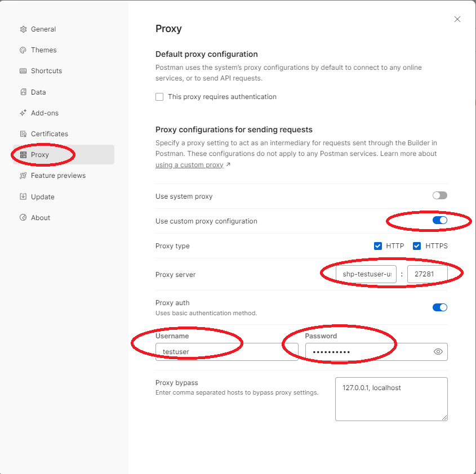
Task: Uncheck the HTTPS proxy type
Action: coord(417,246)
